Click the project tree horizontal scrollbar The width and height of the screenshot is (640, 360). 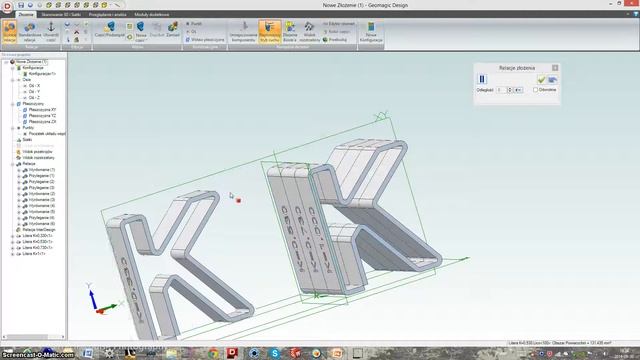[x=33, y=337]
